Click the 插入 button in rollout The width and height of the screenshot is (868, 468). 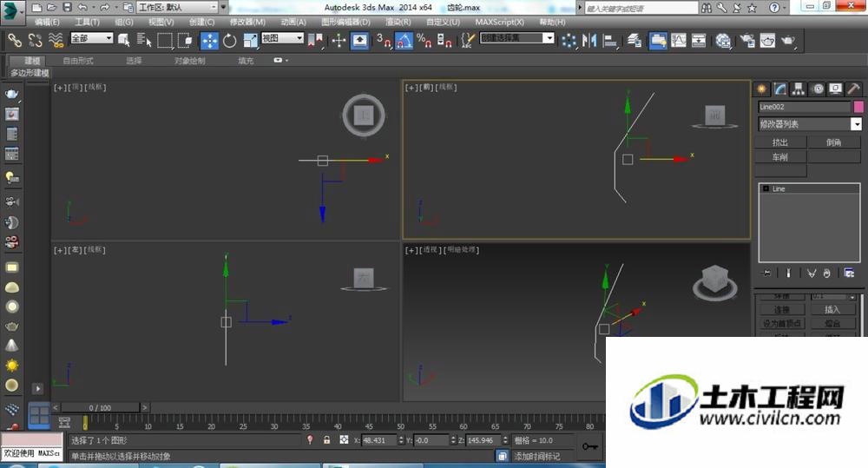(832, 310)
